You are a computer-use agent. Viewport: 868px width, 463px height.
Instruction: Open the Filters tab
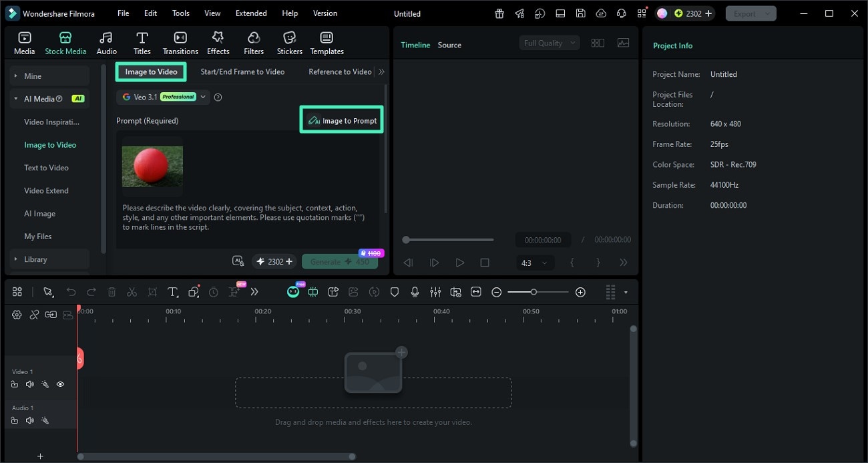tap(254, 43)
